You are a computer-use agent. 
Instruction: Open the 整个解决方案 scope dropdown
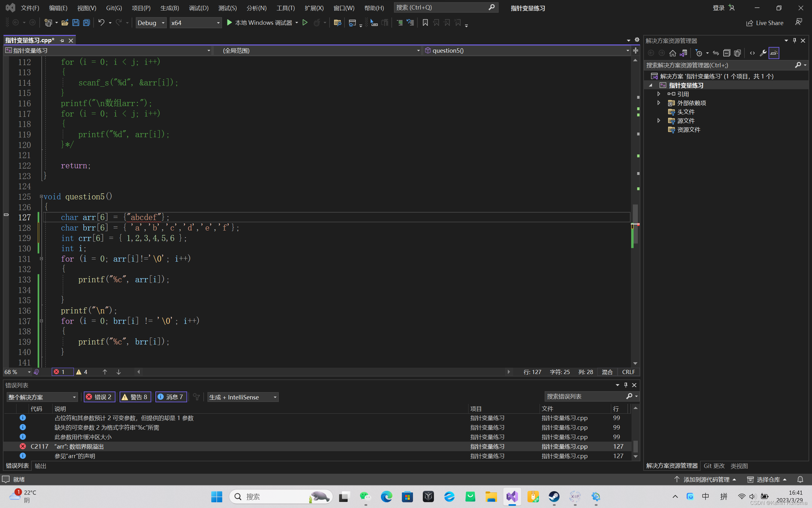coord(42,397)
